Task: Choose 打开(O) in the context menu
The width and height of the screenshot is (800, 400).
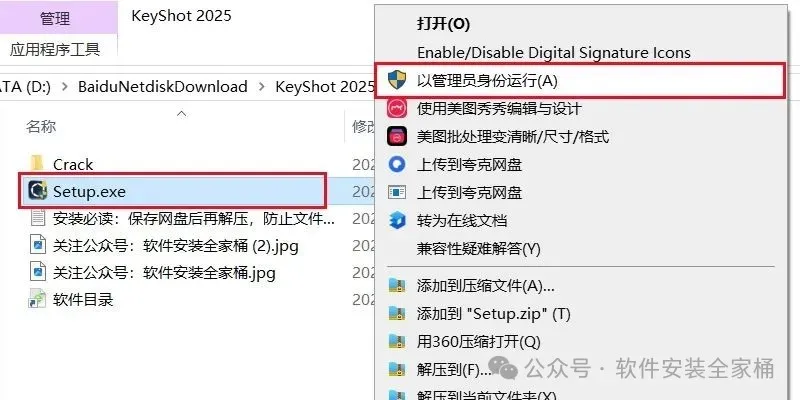Action: 443,24
